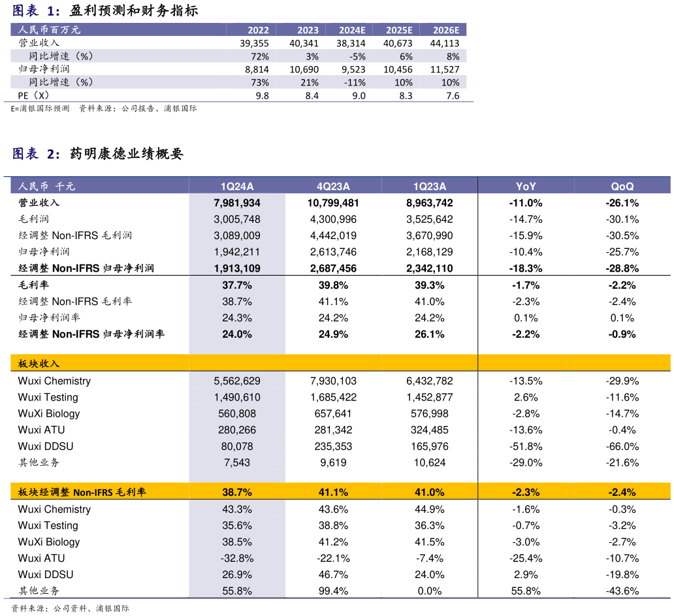
Task: Select the 2025E revenue value 40,673
Action: point(398,43)
